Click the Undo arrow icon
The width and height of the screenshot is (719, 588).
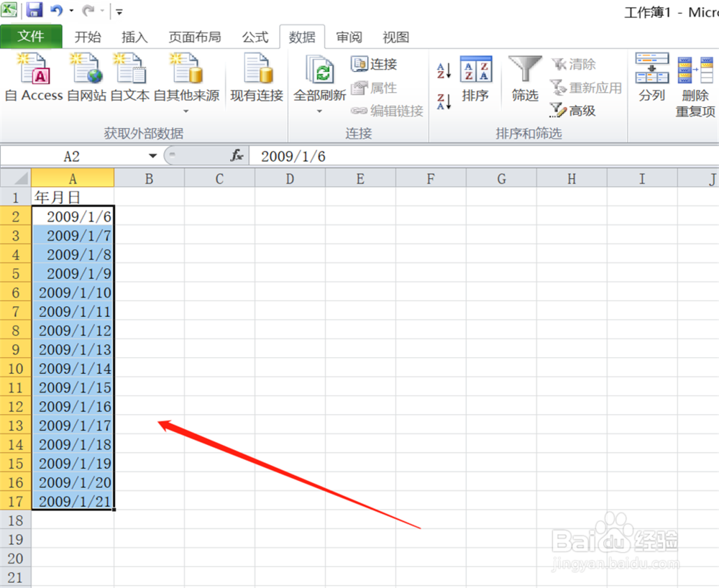56,10
